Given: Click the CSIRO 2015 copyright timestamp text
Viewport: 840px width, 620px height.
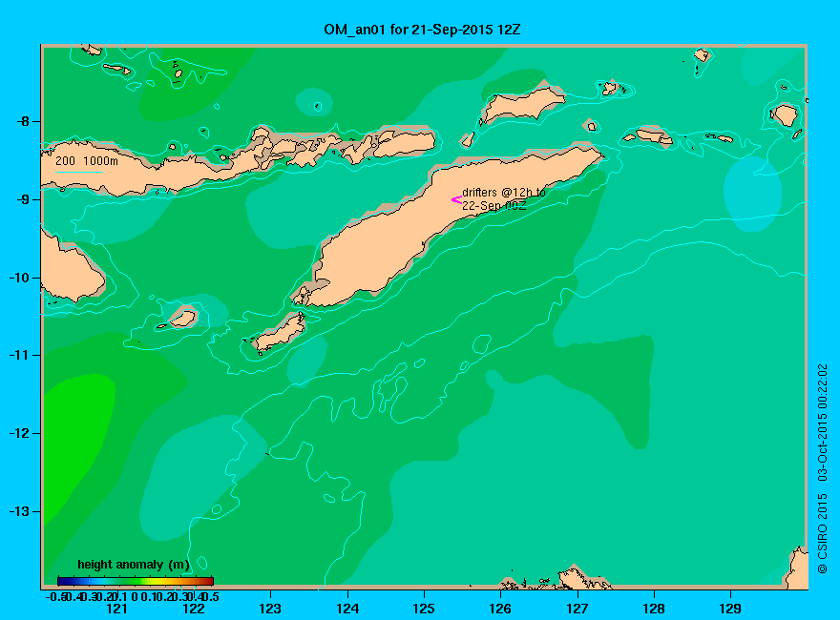Looking at the screenshot, I should (x=822, y=469).
